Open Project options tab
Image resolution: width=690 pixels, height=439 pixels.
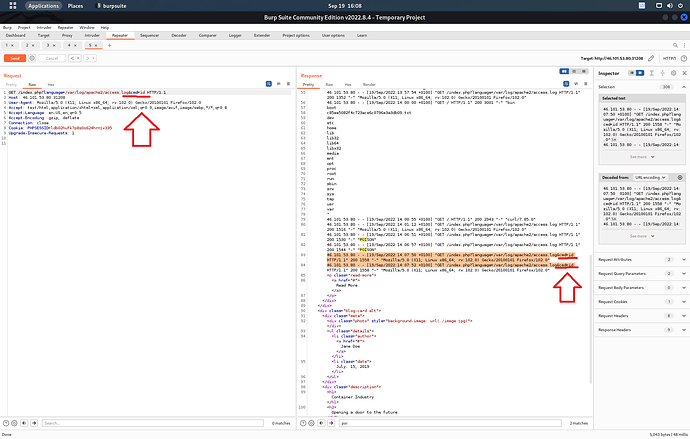coord(296,35)
